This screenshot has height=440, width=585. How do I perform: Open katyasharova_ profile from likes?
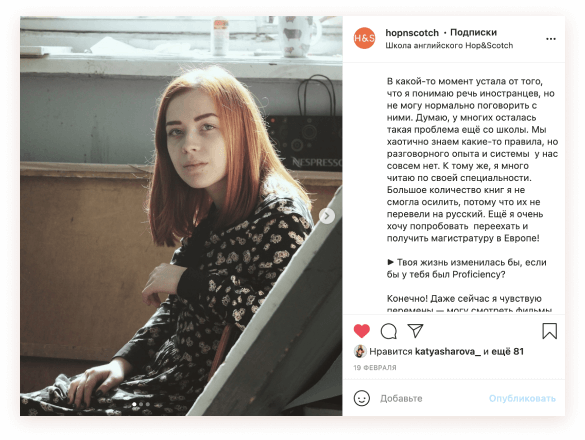pos(448,351)
